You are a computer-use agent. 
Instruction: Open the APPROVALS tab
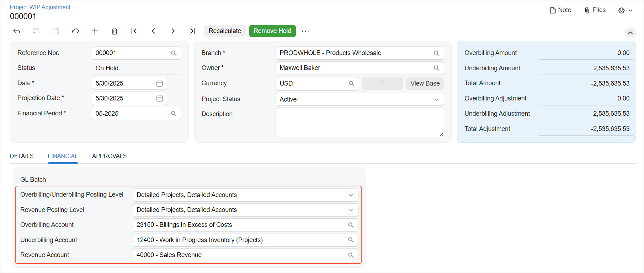tap(109, 156)
